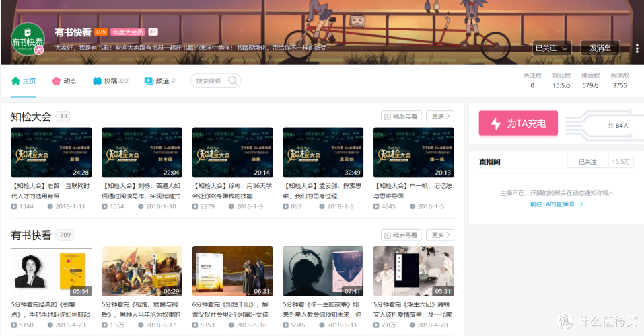The image size is (644, 336).
Task: Click the 15.5万 follower count in 直播间
Action: (x=620, y=162)
